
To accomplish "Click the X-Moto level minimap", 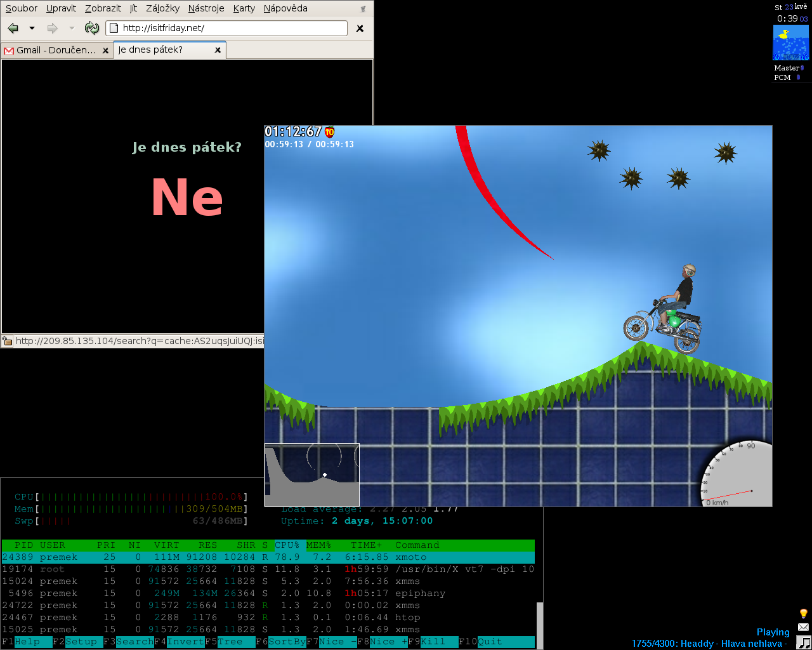I will (312, 475).
